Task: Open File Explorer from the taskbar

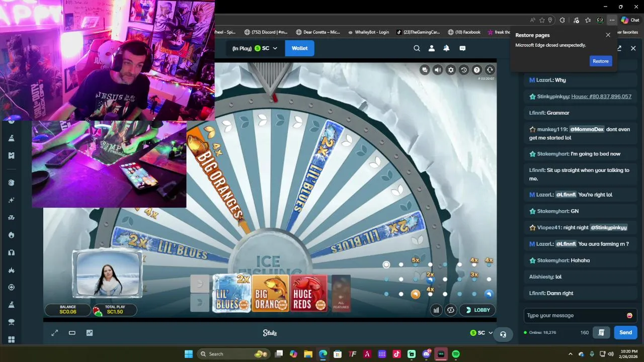Action: (308, 354)
